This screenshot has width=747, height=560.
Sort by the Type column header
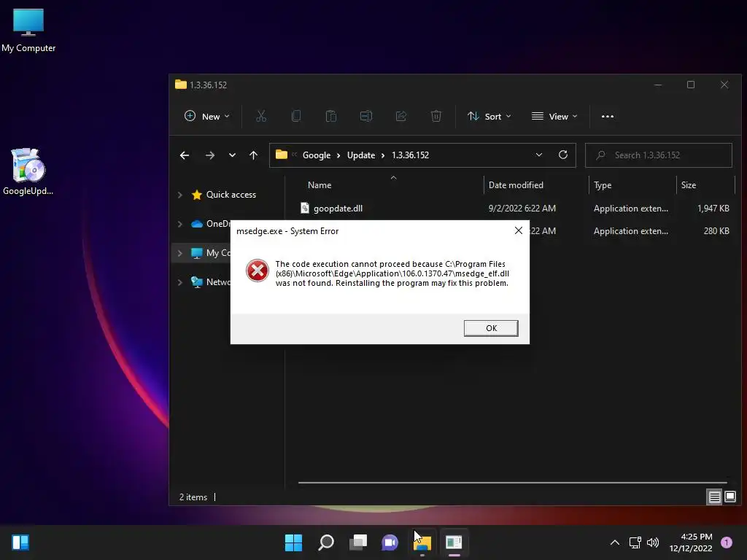tap(603, 184)
